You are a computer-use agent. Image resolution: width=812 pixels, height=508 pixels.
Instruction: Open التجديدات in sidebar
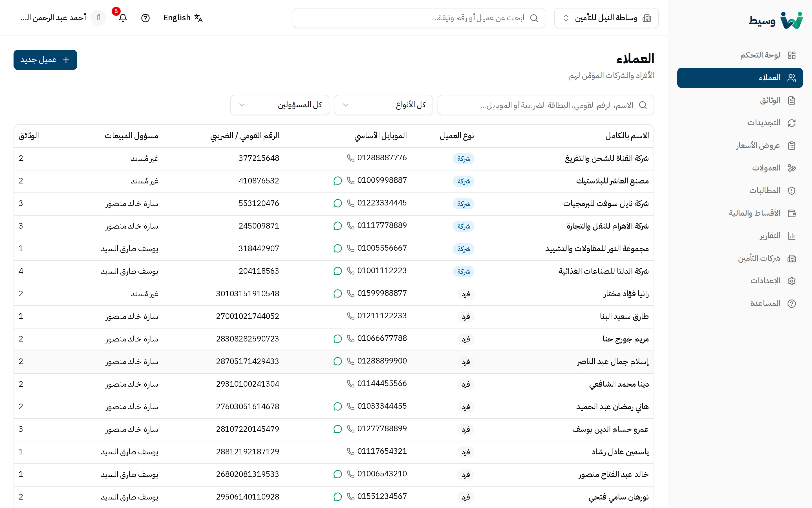coord(740,123)
